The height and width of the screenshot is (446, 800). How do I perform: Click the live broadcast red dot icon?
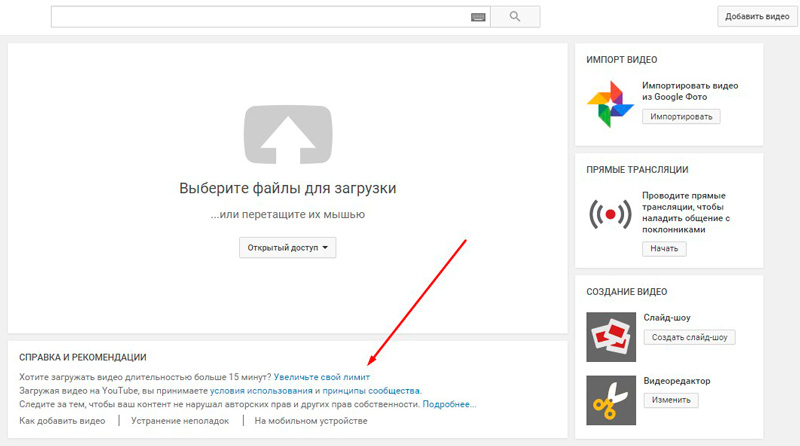point(610,214)
